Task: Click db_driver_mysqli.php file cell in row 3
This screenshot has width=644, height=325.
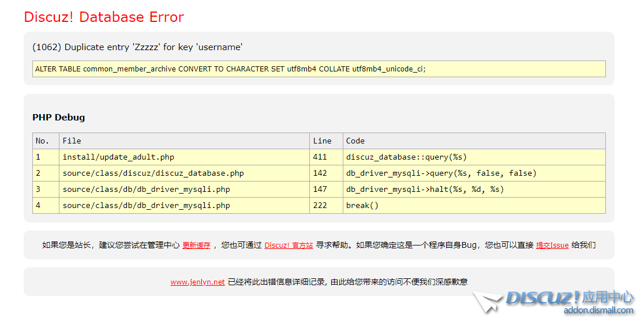Action: 185,189
